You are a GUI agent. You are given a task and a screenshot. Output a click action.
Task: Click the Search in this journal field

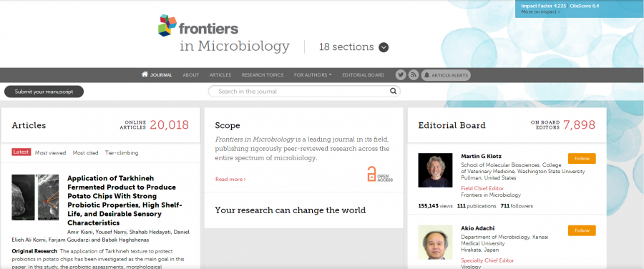point(304,91)
